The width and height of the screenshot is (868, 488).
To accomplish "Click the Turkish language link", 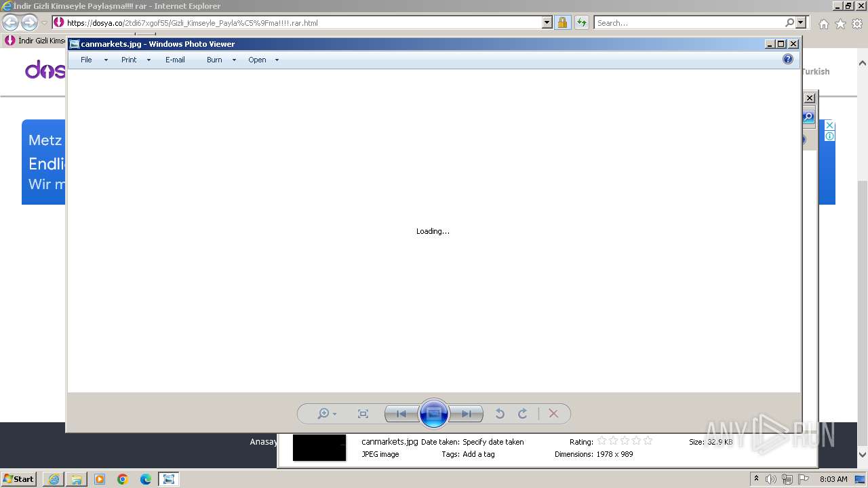I will tap(815, 71).
